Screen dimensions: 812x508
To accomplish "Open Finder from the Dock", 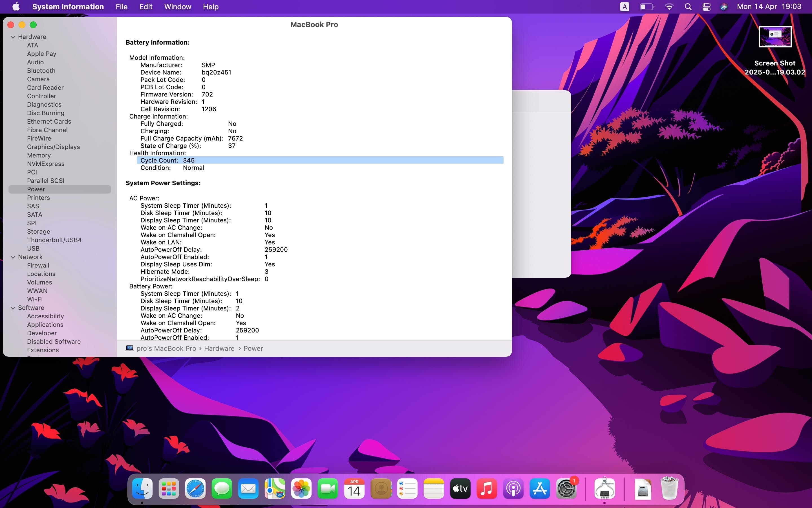I will click(142, 489).
